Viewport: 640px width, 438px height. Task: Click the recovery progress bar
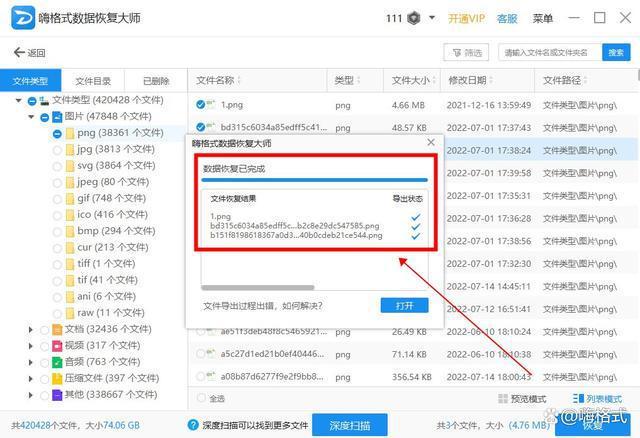coord(314,180)
